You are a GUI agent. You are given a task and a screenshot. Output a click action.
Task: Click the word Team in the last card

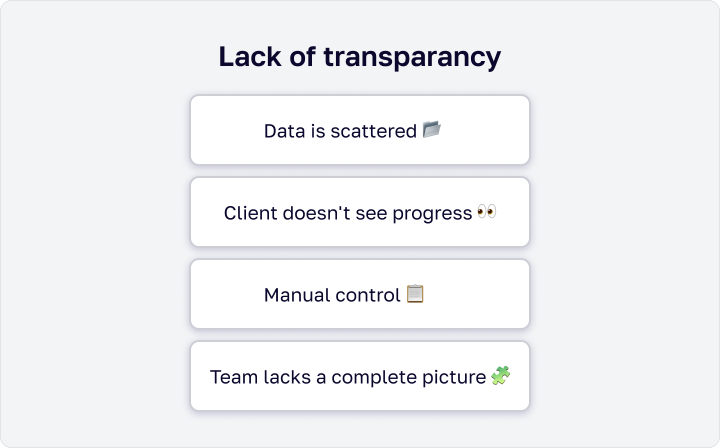(x=234, y=377)
